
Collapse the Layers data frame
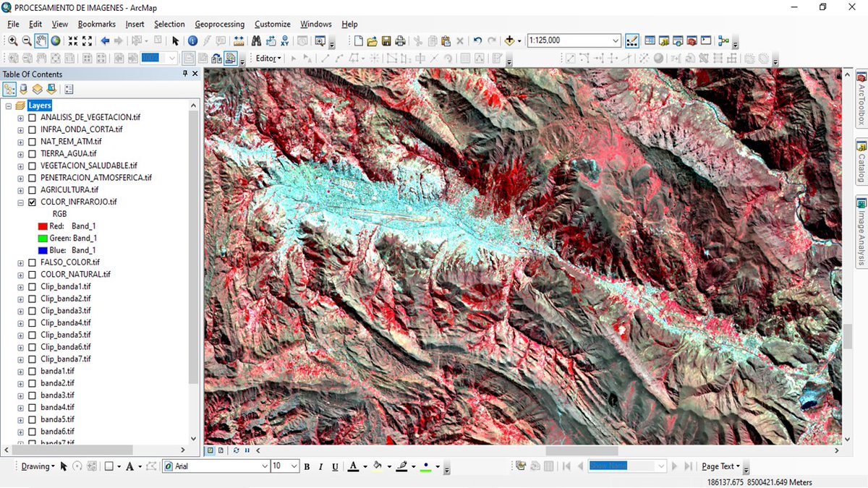click(8, 106)
